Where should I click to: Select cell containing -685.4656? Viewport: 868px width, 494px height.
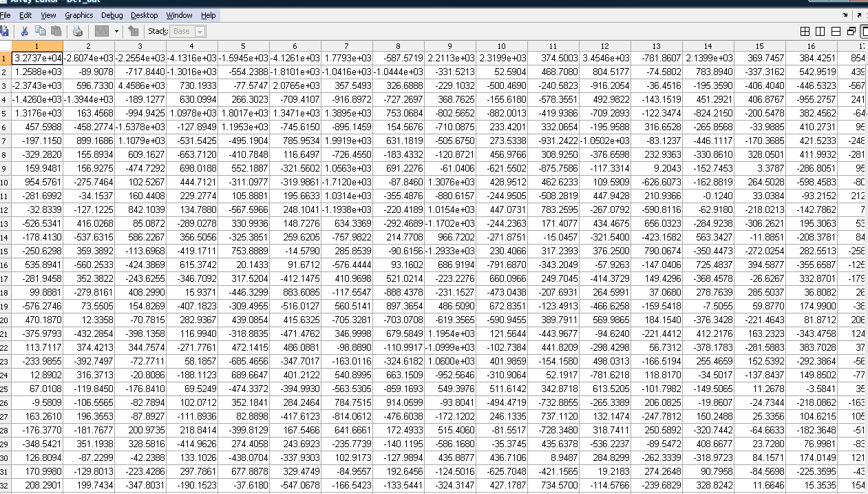point(244,361)
